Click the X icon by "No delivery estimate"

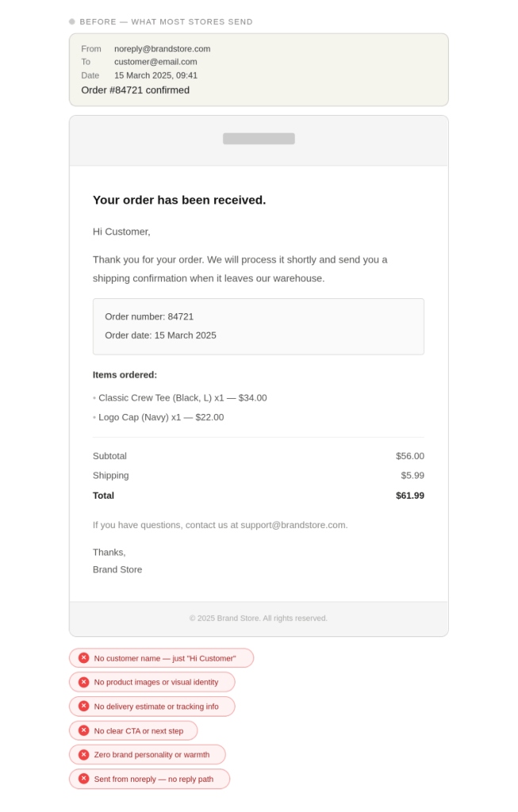(84, 706)
